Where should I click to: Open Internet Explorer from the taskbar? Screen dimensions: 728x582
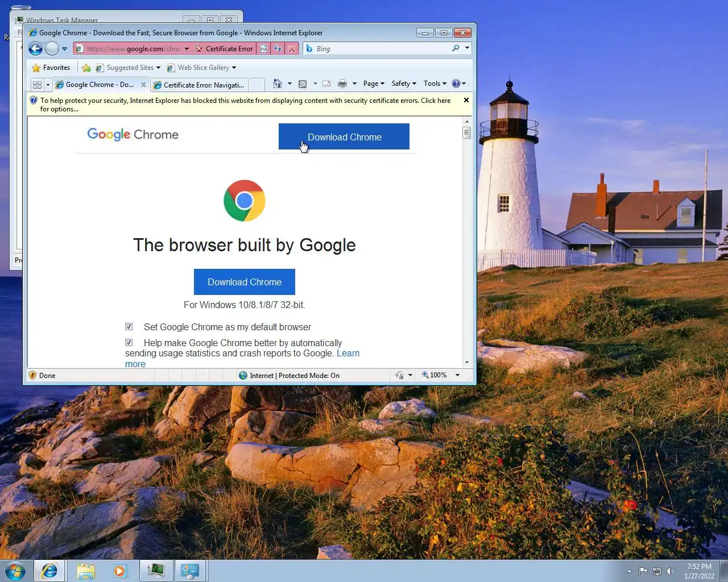pos(49,571)
